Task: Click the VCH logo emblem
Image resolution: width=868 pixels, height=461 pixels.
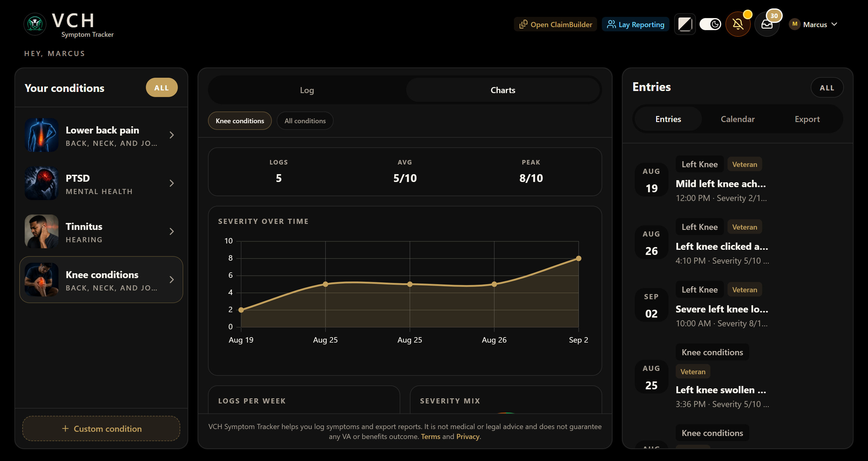Action: click(x=35, y=24)
